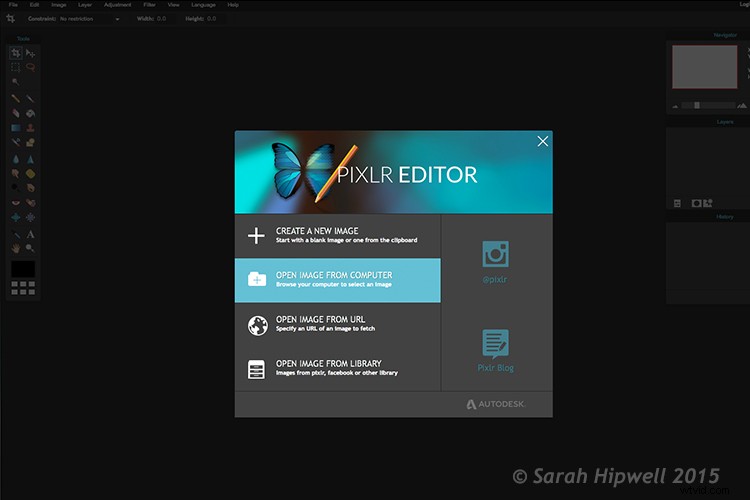The width and height of the screenshot is (750, 500).
Task: Select the Paint Bucket tool
Action: [x=31, y=113]
